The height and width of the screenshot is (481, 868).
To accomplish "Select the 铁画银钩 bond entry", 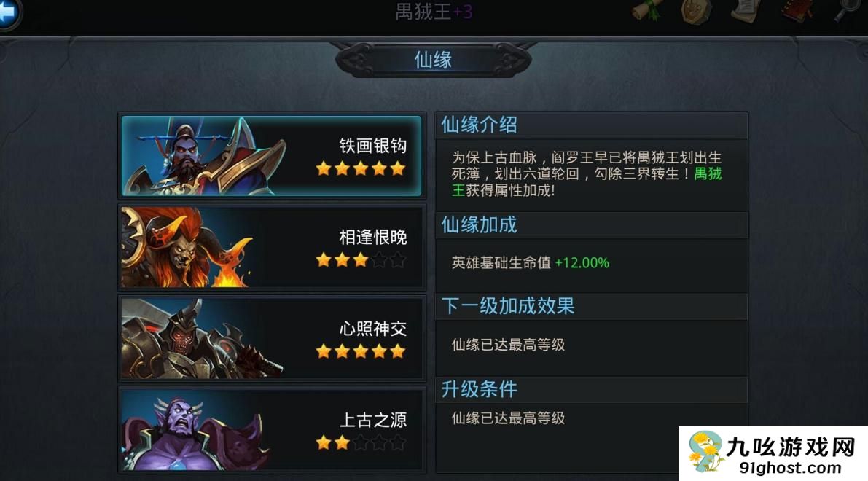I will [x=272, y=156].
